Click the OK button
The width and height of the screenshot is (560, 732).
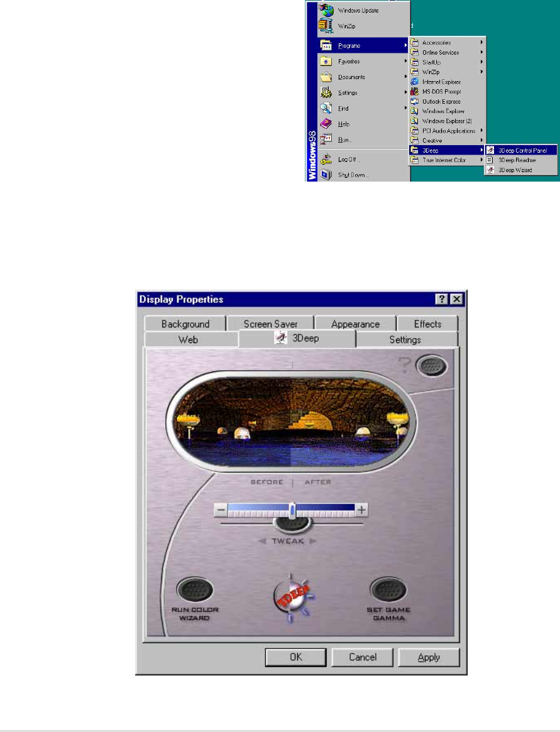click(295, 657)
